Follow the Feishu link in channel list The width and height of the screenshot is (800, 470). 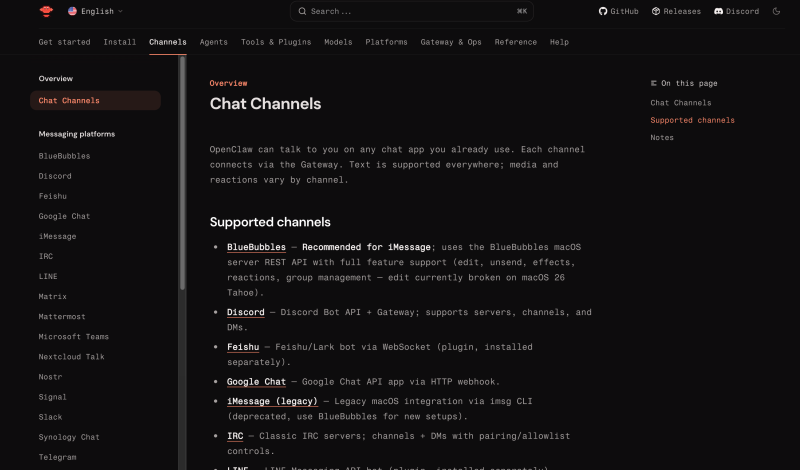point(243,347)
